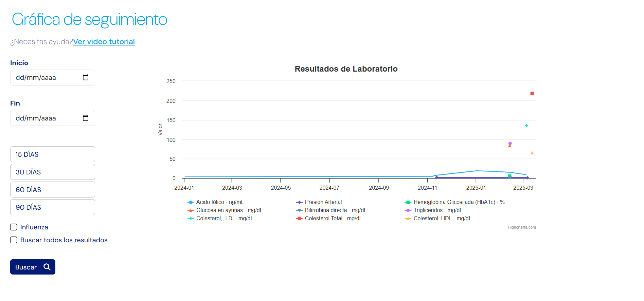Focus the Inicio date input field
Image resolution: width=644 pixels, height=301 pixels.
point(44,78)
